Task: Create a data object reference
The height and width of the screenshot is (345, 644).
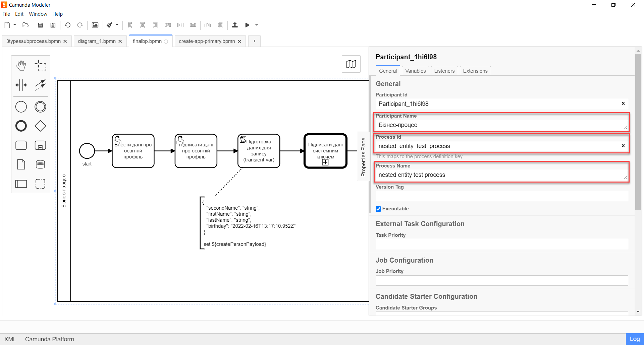Action: (x=21, y=164)
